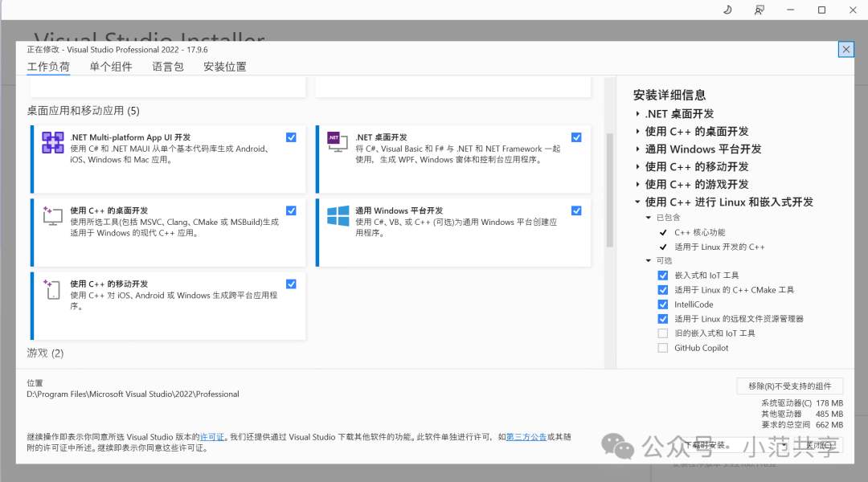The width and height of the screenshot is (868, 482).
Task: Open the 第三方公告 link
Action: point(526,437)
